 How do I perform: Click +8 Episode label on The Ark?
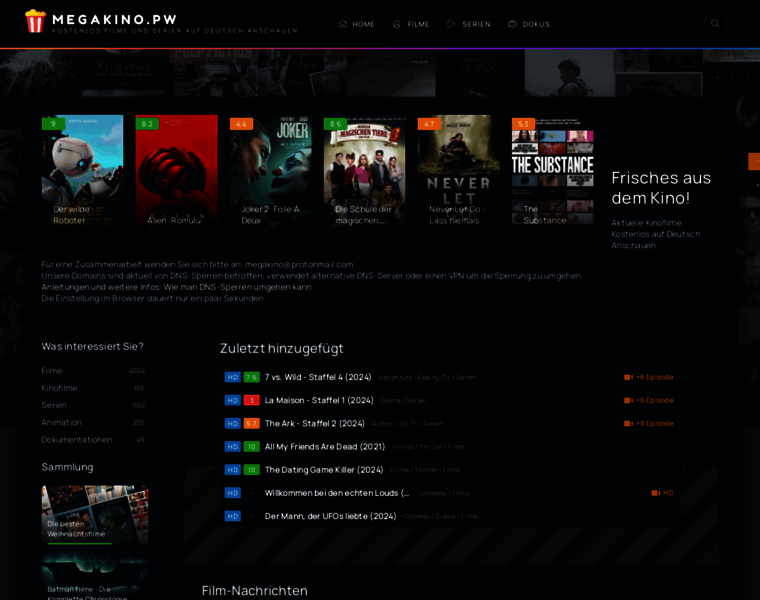coord(654,424)
